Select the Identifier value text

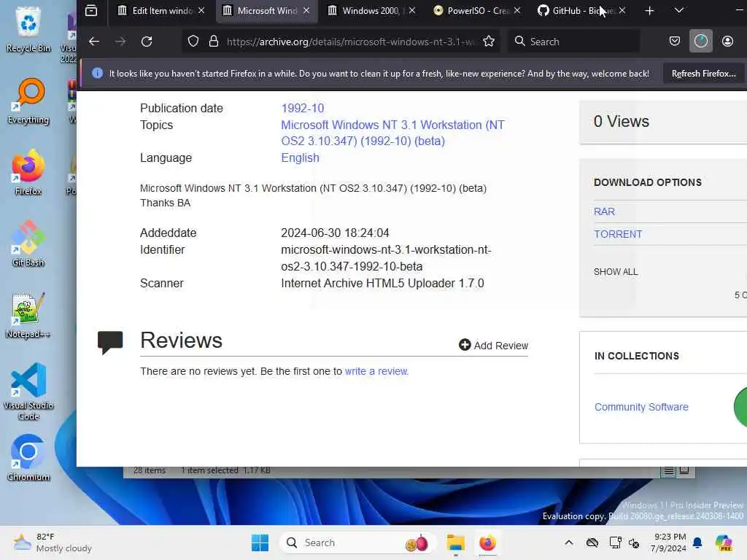click(386, 258)
